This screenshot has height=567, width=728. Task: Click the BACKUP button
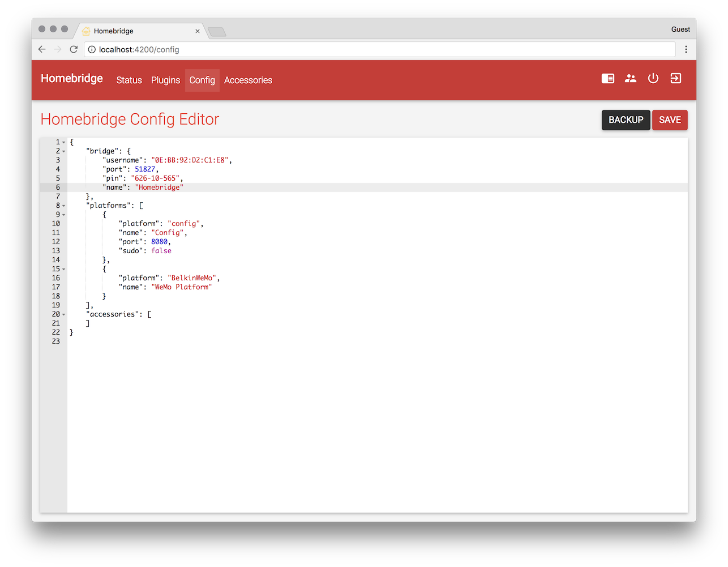[x=626, y=120]
